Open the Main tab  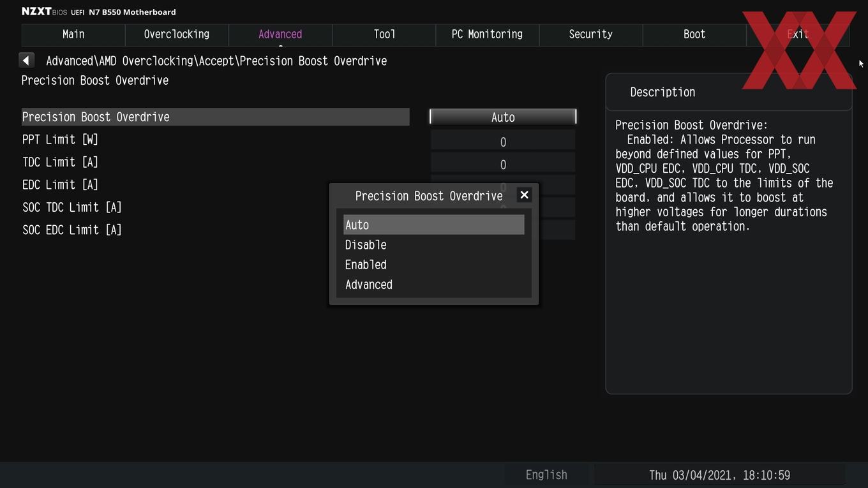coord(73,34)
